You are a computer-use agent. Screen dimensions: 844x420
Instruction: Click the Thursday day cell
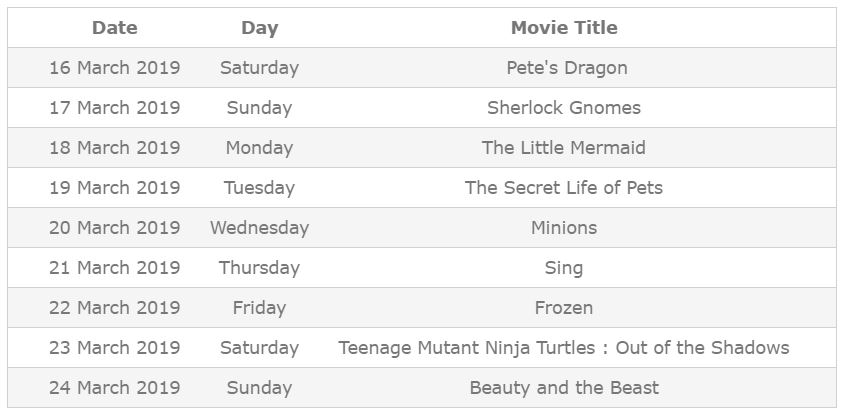(259, 268)
